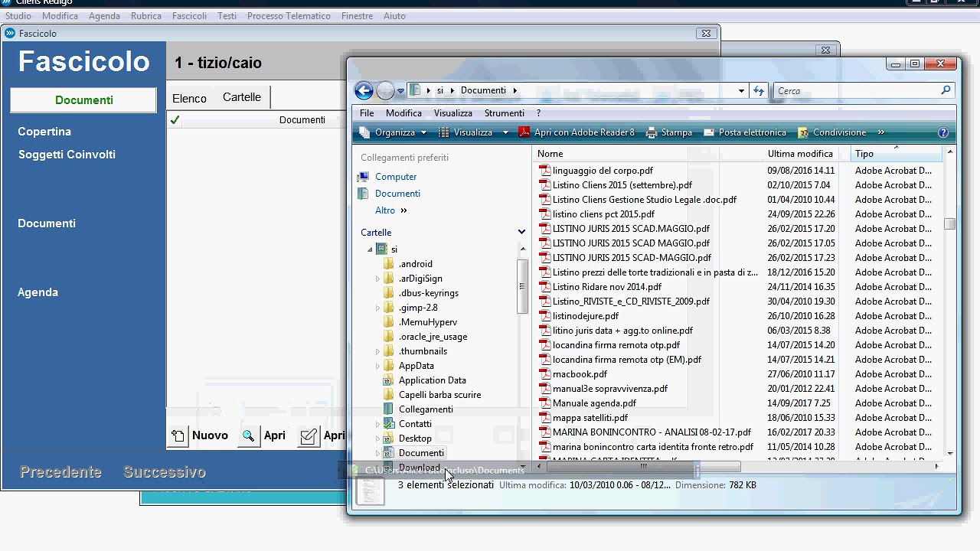
Task: Open the Organizza dropdown in Explorer
Action: click(401, 132)
